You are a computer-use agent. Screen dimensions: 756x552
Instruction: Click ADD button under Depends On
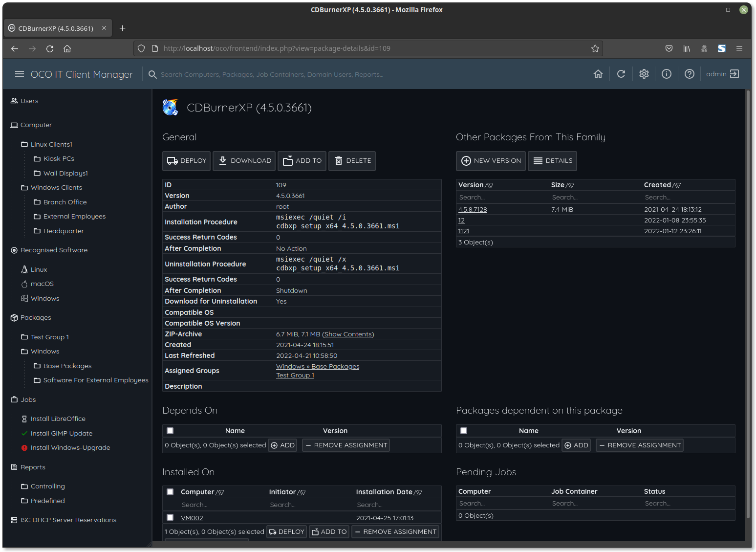click(x=282, y=445)
